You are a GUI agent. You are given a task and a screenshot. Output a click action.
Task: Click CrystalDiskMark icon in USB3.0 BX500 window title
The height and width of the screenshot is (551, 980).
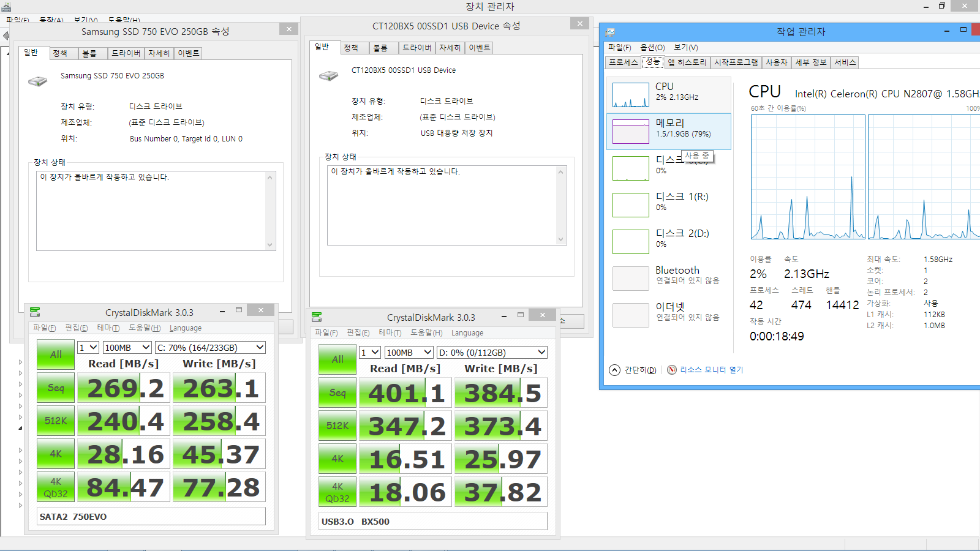(317, 317)
